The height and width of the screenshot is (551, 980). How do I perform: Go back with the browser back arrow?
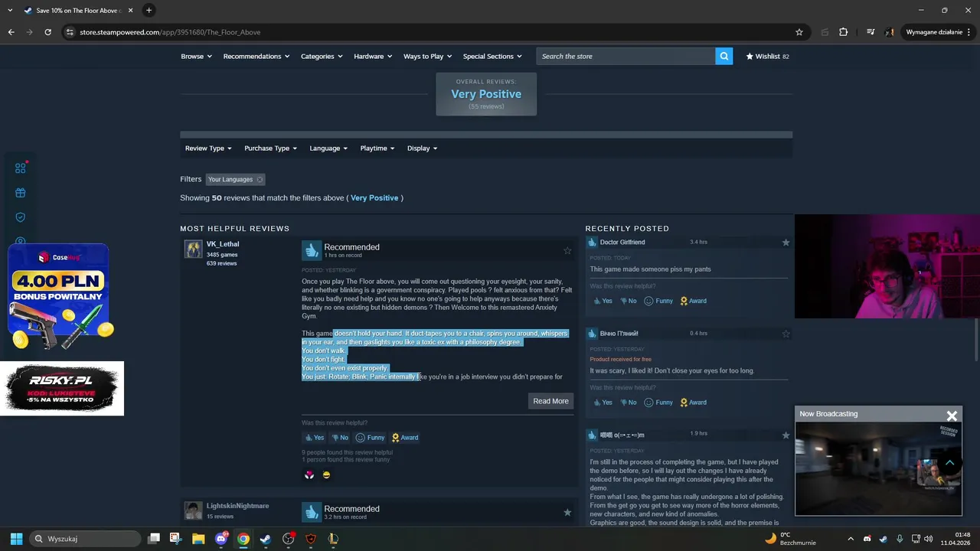click(x=11, y=32)
